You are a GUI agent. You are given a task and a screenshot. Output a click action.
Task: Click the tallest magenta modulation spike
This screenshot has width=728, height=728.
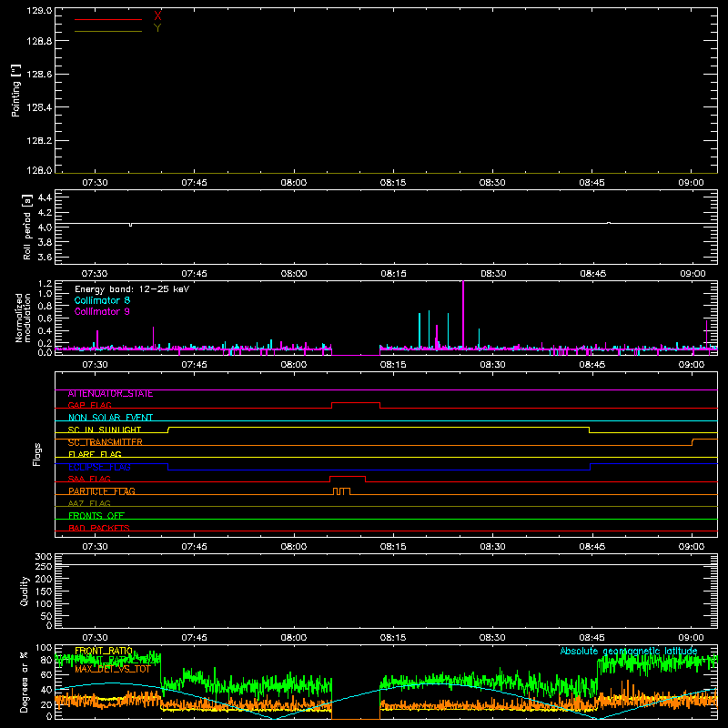[463, 314]
